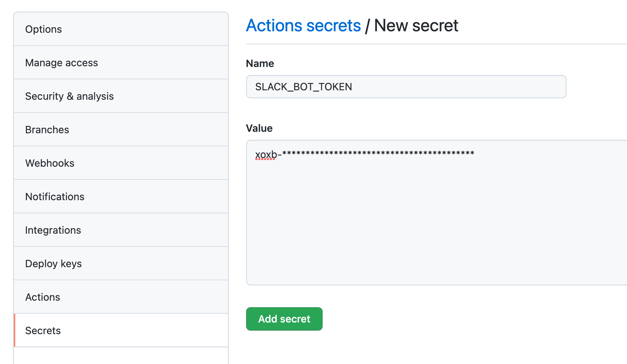Click the Add secret button

284,319
